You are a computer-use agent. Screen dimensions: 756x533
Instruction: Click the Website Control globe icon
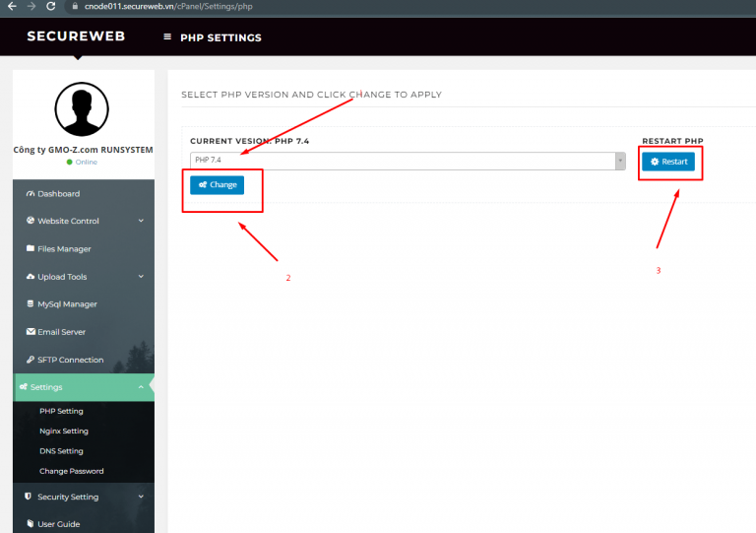[x=31, y=221]
